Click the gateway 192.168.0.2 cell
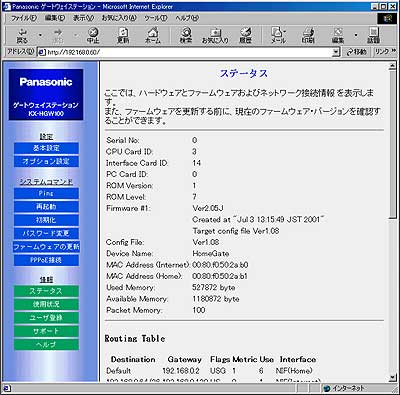This screenshot has width=400, height=395. [181, 371]
